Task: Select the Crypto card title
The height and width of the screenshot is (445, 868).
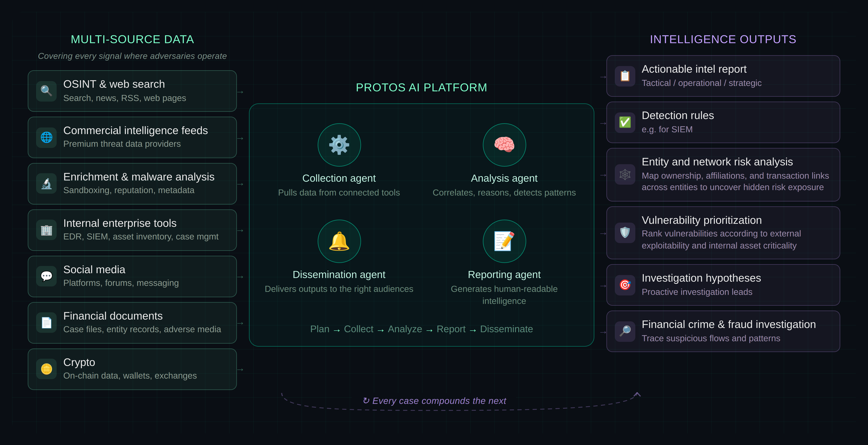Action: click(x=79, y=363)
